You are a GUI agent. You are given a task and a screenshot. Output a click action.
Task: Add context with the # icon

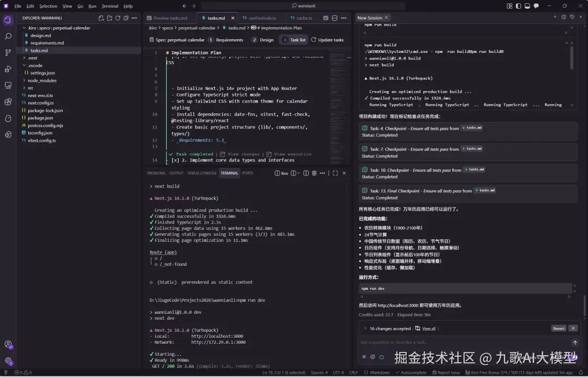pos(364,357)
